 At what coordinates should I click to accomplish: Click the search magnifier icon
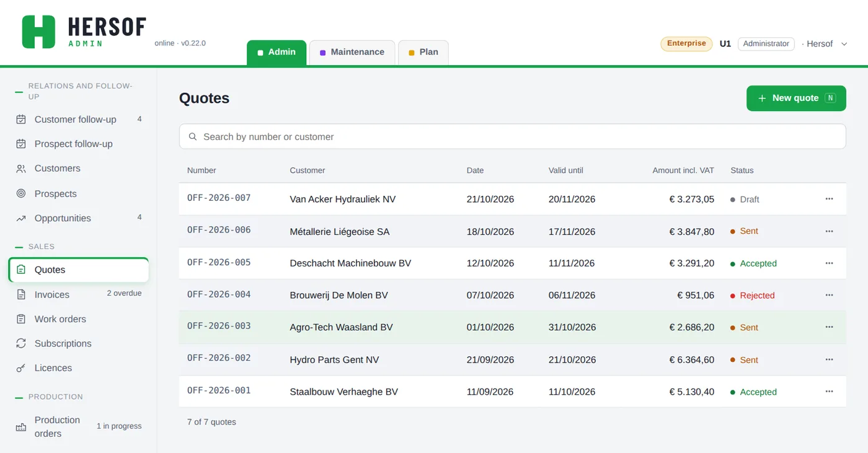point(193,136)
